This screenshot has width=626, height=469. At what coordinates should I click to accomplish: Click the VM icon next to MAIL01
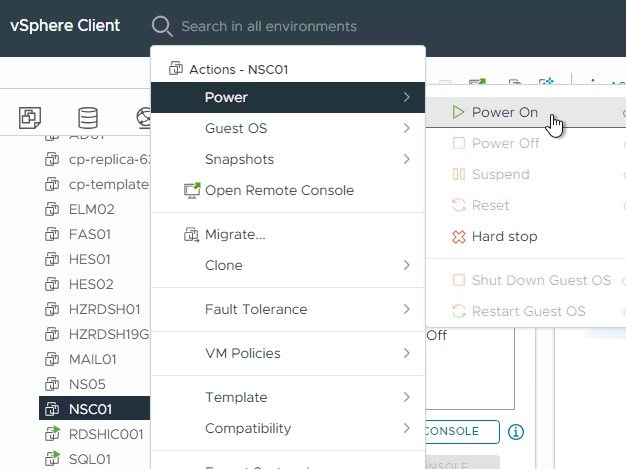pyautogui.click(x=52, y=359)
